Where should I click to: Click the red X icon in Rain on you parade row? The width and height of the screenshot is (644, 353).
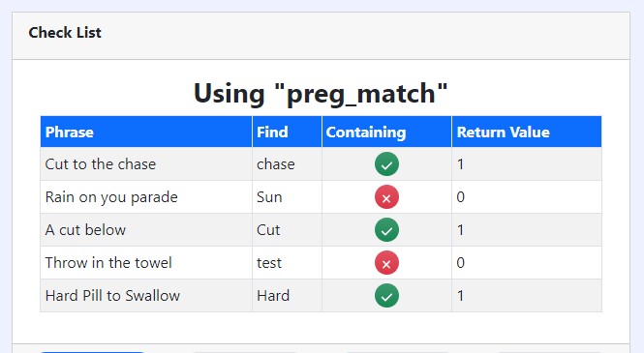click(x=386, y=196)
